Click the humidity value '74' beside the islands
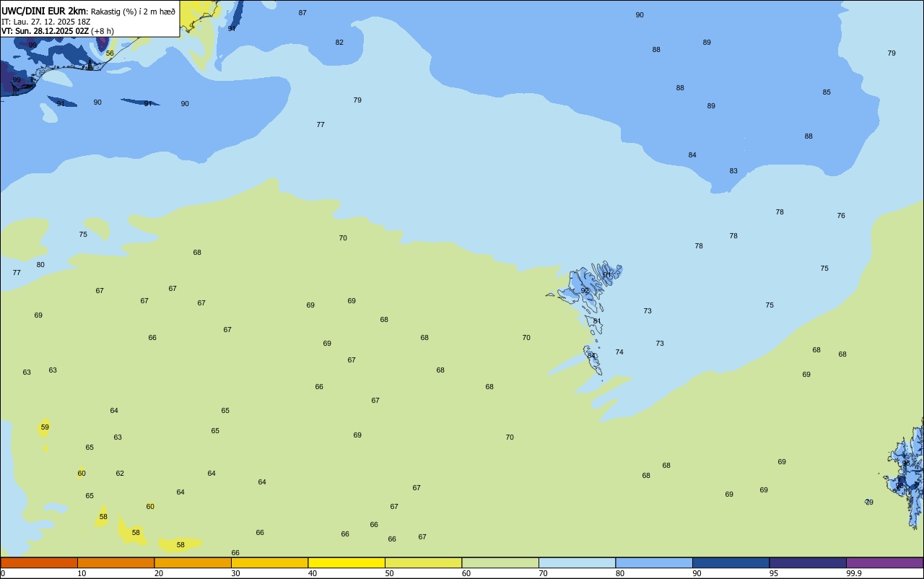Viewport: 924px width, 579px height. [619, 352]
